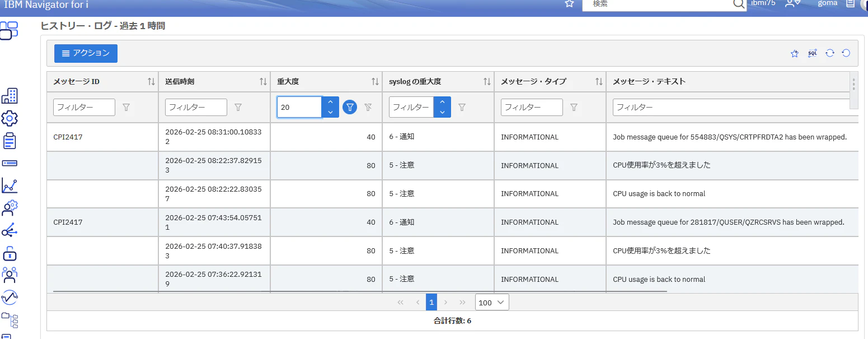Sort by メッセージ・タイプ column

[599, 82]
